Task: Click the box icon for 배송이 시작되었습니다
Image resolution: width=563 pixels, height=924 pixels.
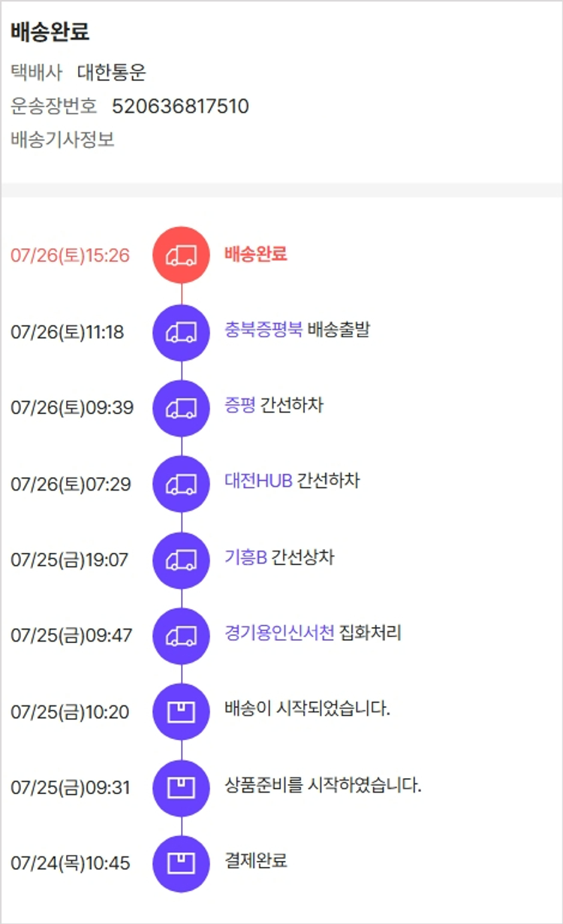Action: click(x=181, y=711)
